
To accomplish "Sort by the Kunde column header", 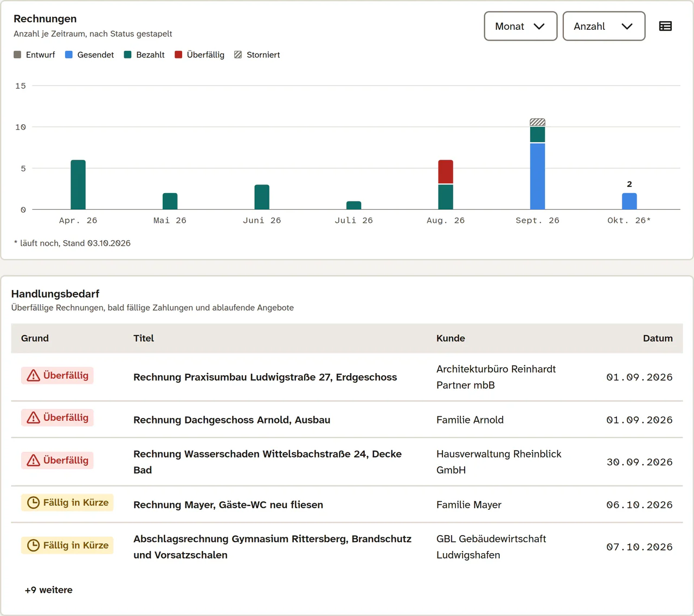I will [x=451, y=338].
